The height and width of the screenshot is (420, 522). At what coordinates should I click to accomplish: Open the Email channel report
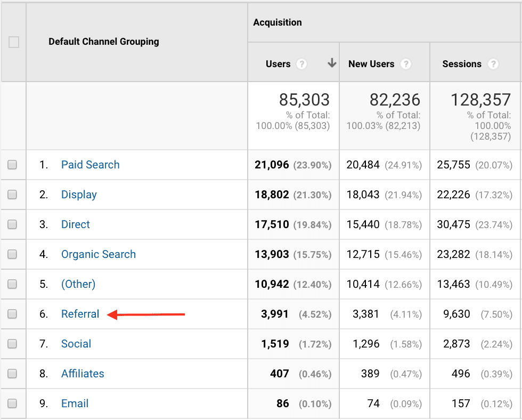point(75,403)
